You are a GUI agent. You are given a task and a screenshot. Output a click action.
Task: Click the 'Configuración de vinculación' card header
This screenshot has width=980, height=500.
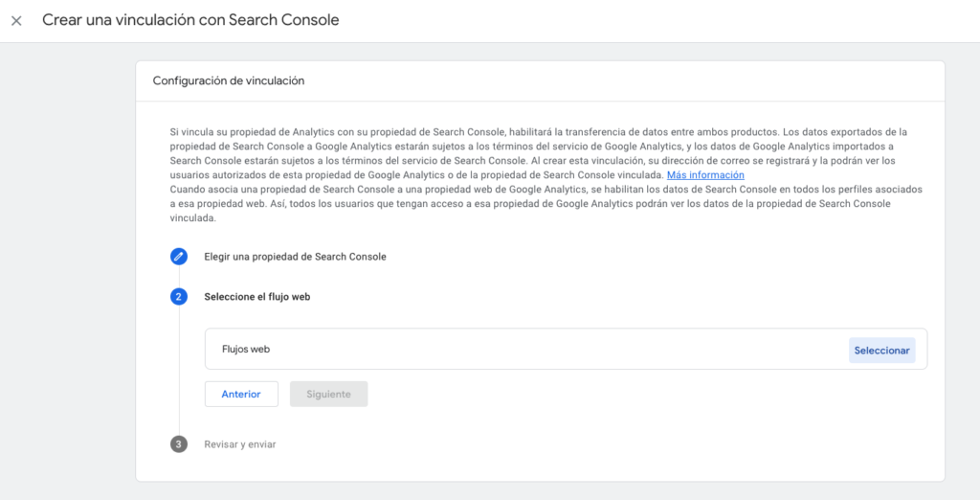[540, 80]
